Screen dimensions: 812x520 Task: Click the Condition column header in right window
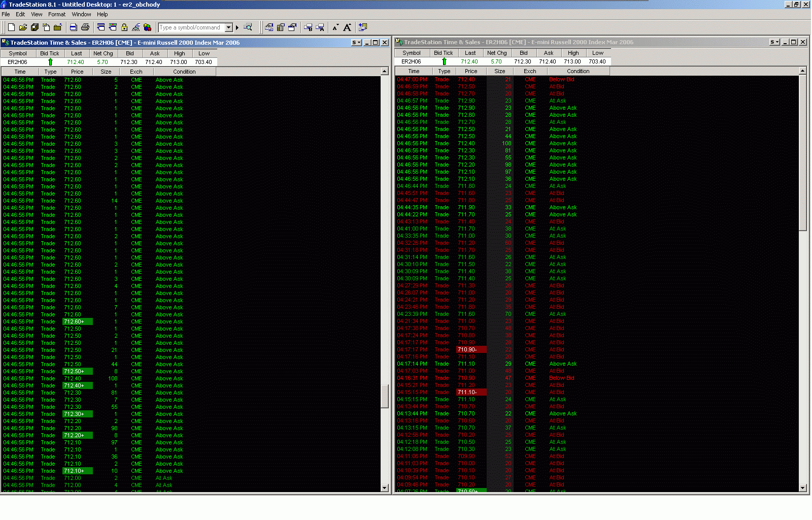pyautogui.click(x=578, y=71)
